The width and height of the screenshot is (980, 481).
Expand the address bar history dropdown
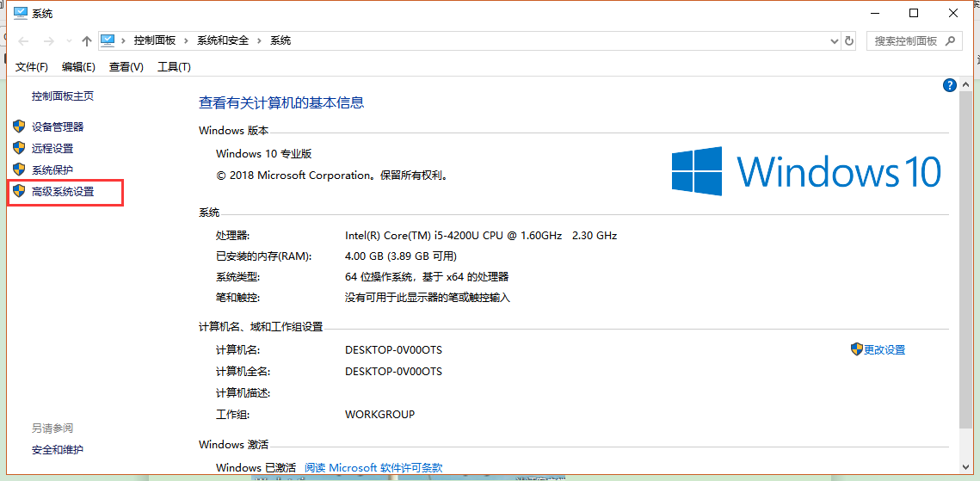834,41
